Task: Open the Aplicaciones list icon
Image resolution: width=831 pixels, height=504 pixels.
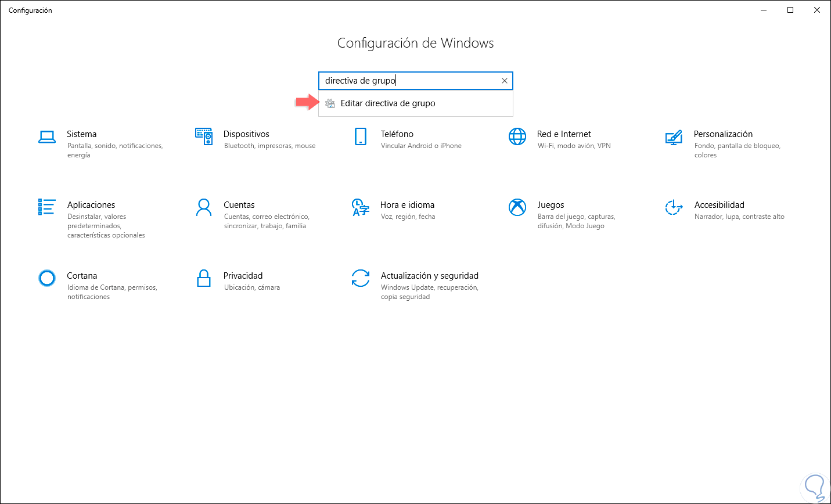Action: coord(47,207)
